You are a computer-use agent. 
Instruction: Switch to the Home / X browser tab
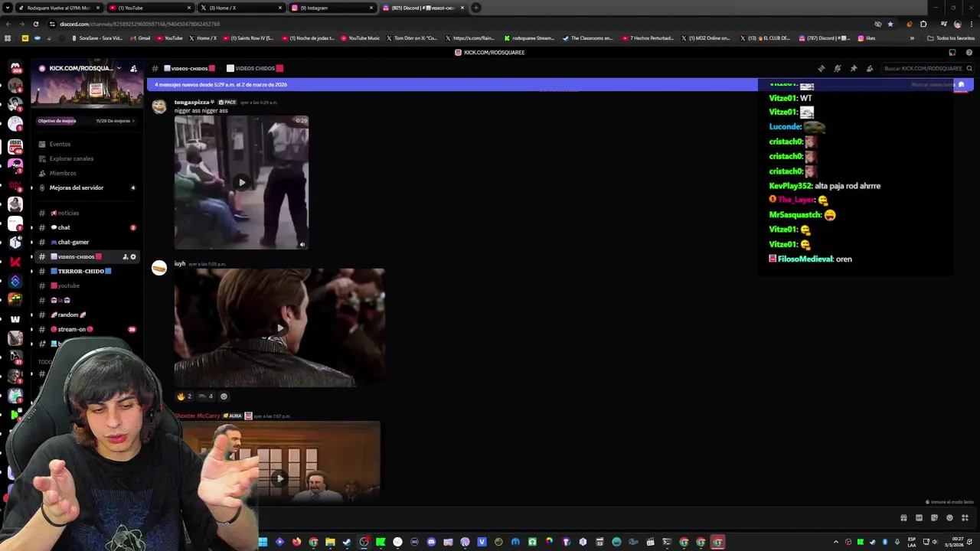pos(241,8)
